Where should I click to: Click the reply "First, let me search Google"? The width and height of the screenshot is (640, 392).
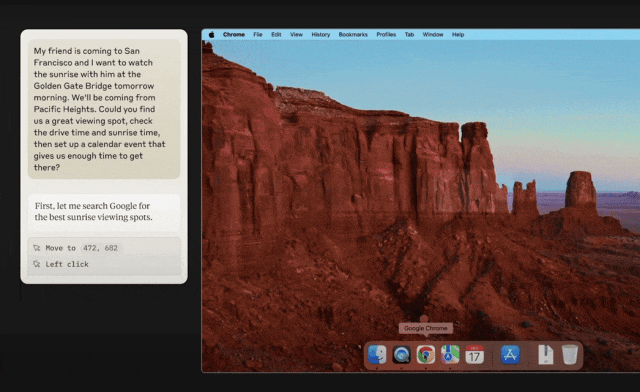(104, 212)
